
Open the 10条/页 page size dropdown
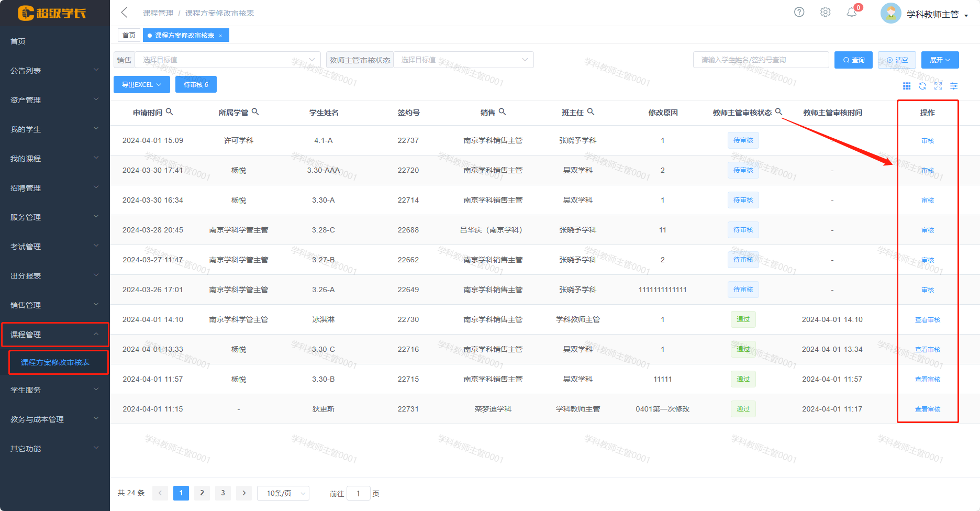[x=283, y=493]
